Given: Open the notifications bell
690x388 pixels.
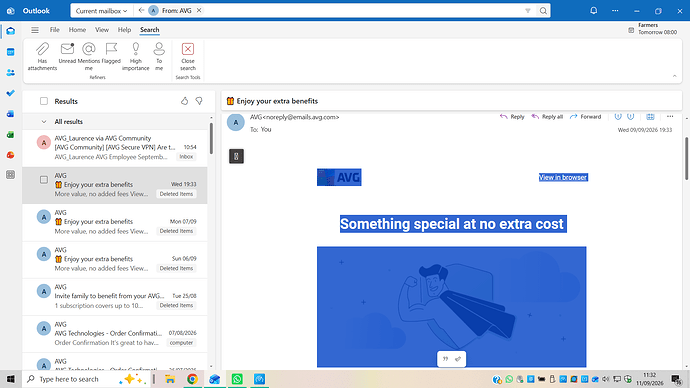Looking at the screenshot, I should coord(594,11).
